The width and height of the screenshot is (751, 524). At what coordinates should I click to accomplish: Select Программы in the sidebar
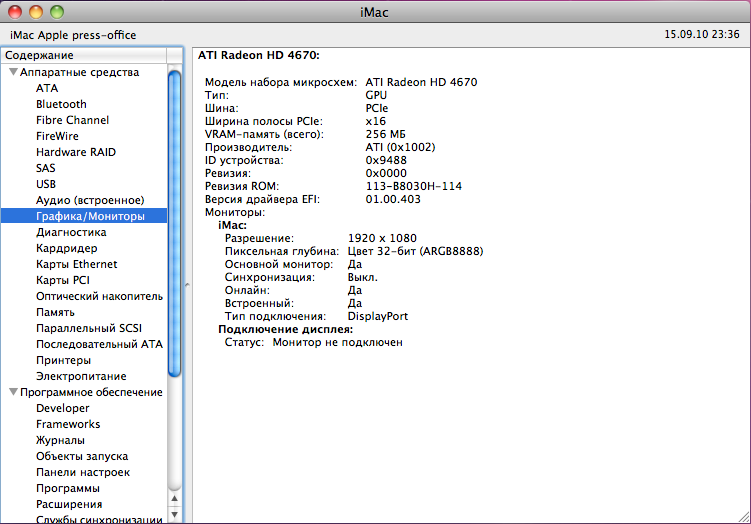tap(68, 488)
